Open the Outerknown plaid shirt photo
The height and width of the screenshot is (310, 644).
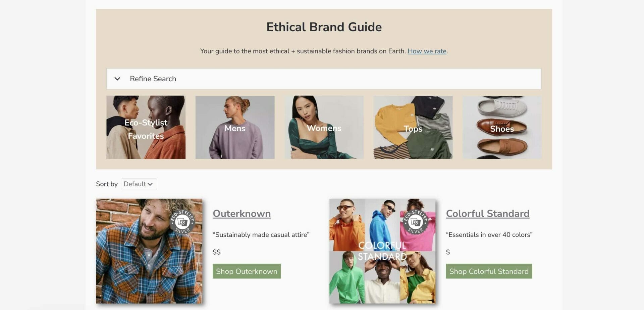pos(149,251)
